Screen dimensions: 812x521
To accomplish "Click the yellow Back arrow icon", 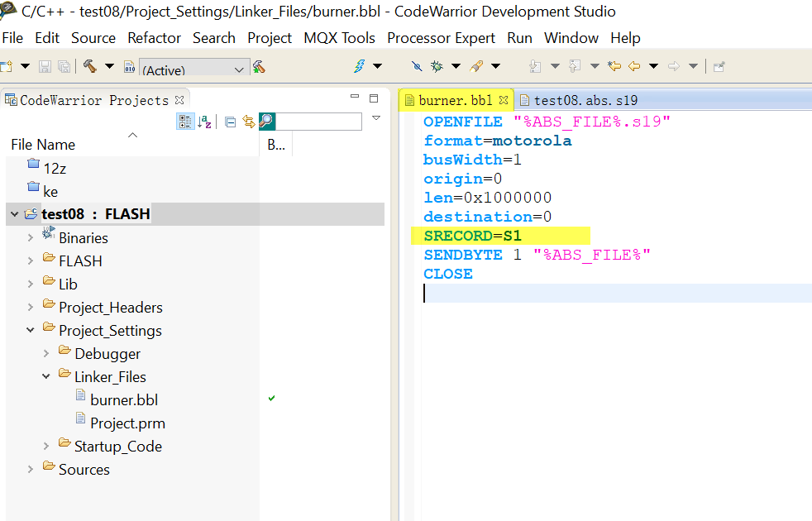I will point(634,66).
